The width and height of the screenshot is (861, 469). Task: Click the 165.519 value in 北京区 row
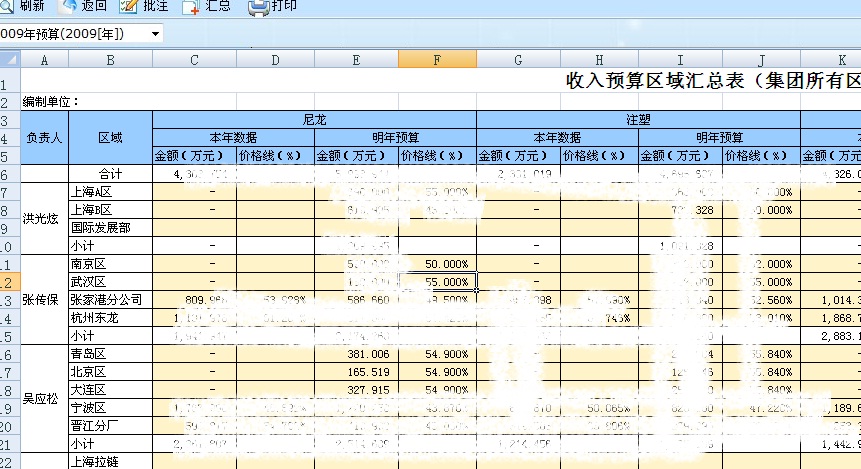(x=356, y=372)
